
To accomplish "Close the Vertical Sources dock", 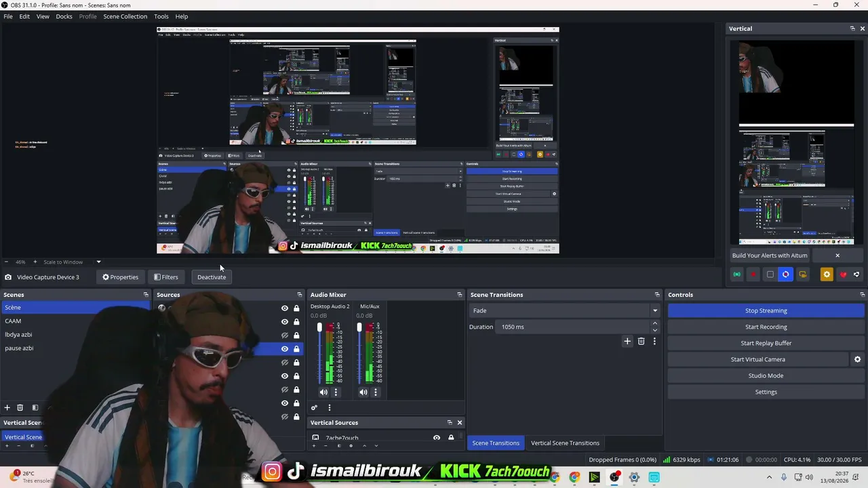I will point(459,422).
